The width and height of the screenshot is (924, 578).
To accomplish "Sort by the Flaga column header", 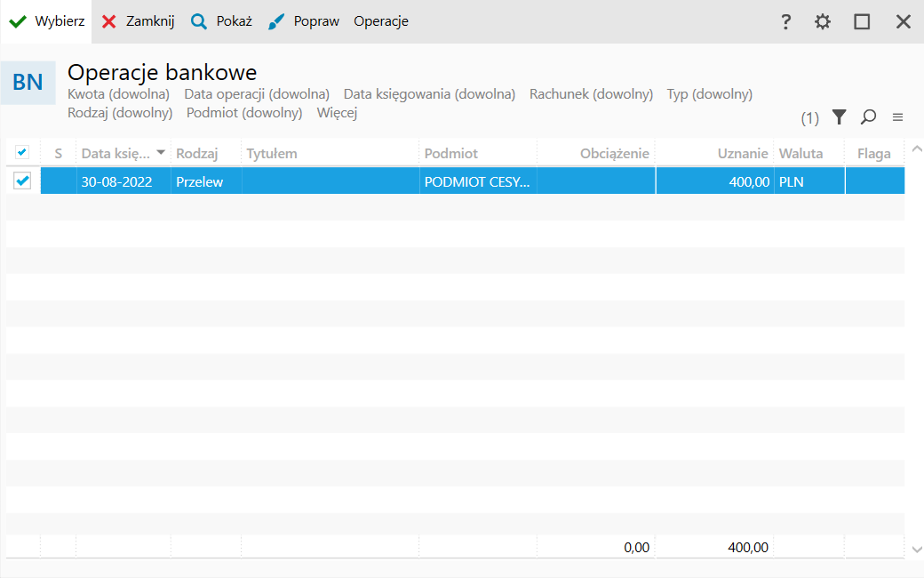I will [874, 153].
